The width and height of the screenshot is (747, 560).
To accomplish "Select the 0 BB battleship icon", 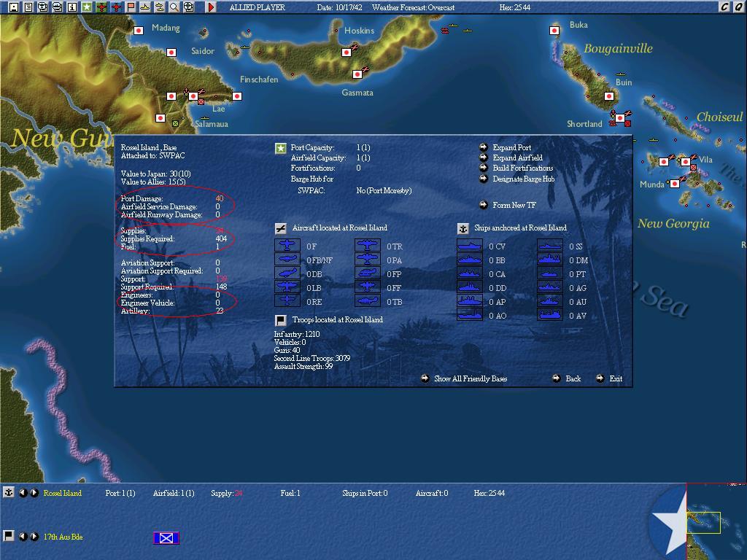I will [470, 260].
